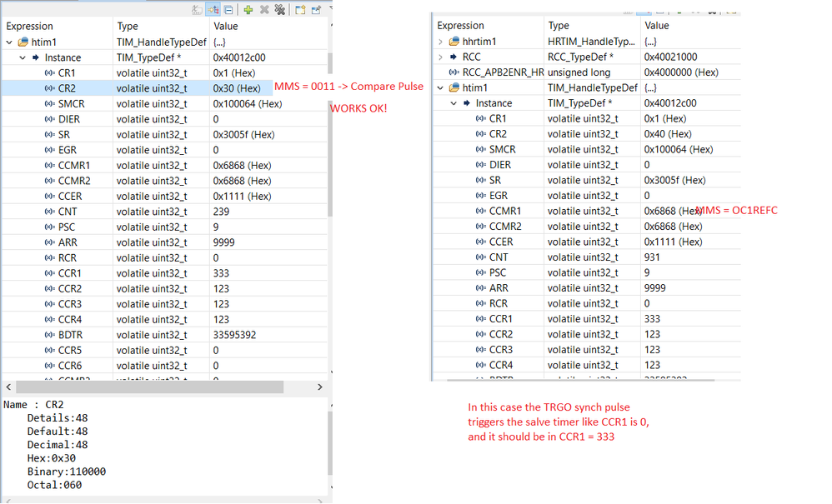The height and width of the screenshot is (504, 832).
Task: Toggle Show Type Names in left toolbar
Action: [x=198, y=9]
